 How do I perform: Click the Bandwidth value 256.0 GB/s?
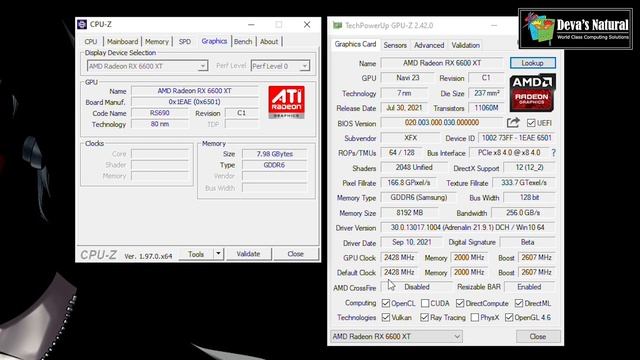(x=523, y=213)
